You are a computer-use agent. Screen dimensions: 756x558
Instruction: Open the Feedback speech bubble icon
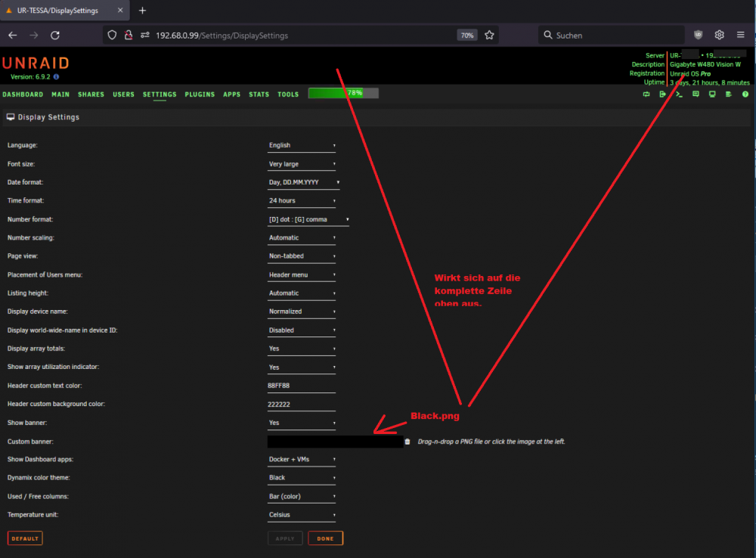click(x=696, y=94)
